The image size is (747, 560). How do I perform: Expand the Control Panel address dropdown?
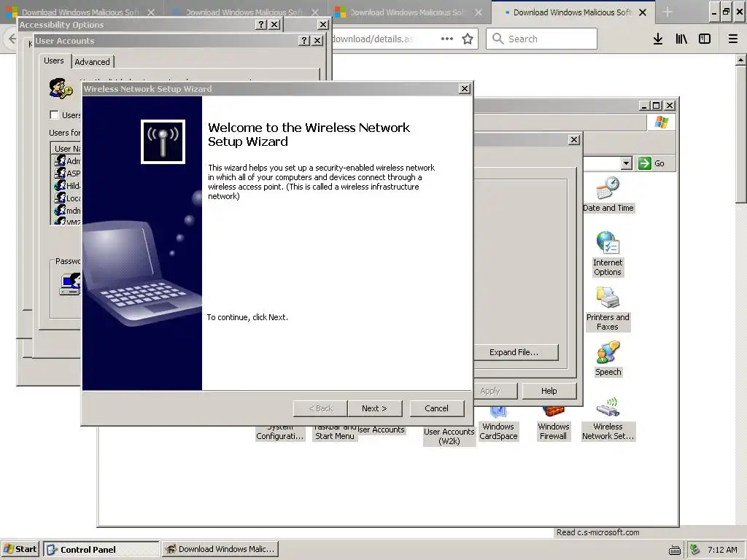(x=626, y=163)
